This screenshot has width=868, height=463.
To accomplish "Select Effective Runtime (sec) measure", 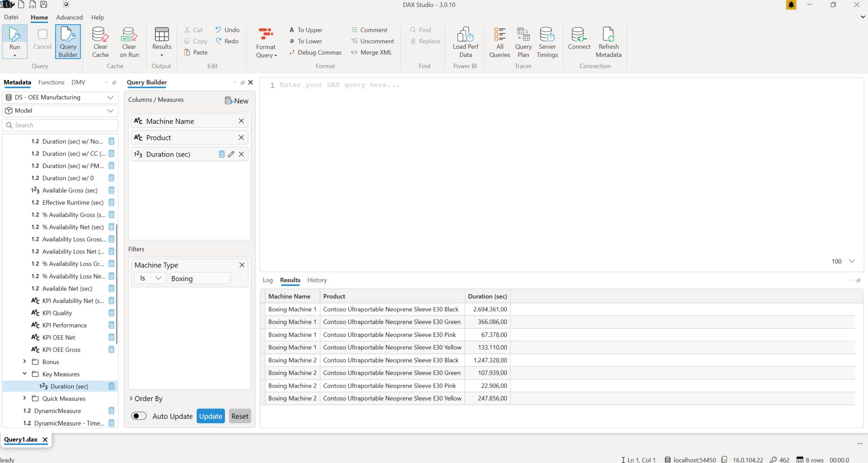I will 73,202.
